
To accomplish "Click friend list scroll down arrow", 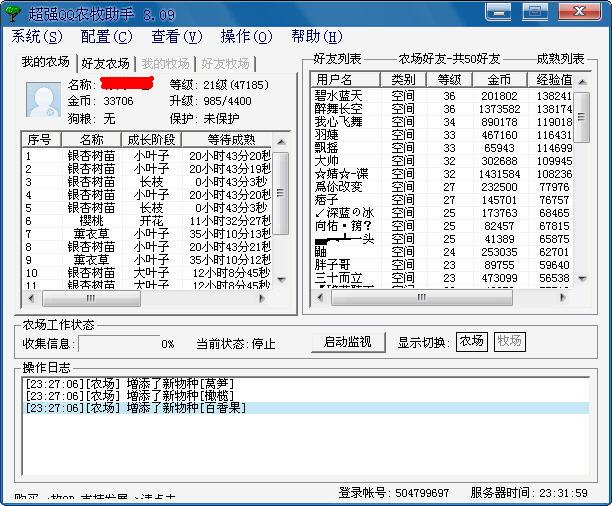I will tap(582, 279).
